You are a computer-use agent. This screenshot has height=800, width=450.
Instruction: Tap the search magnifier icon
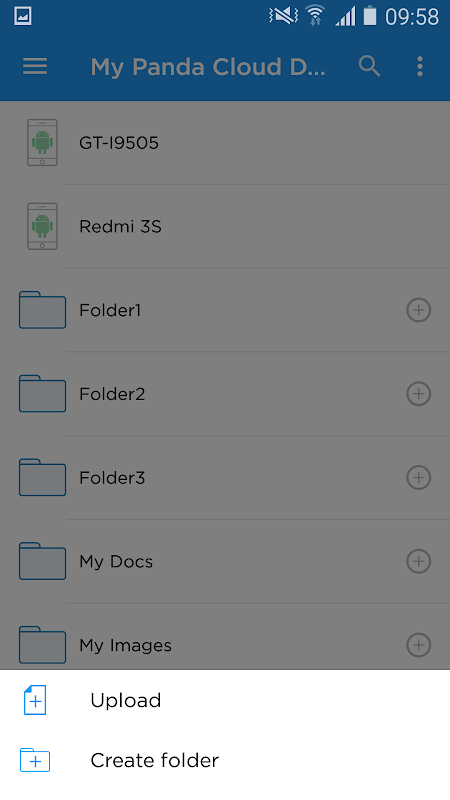(369, 66)
